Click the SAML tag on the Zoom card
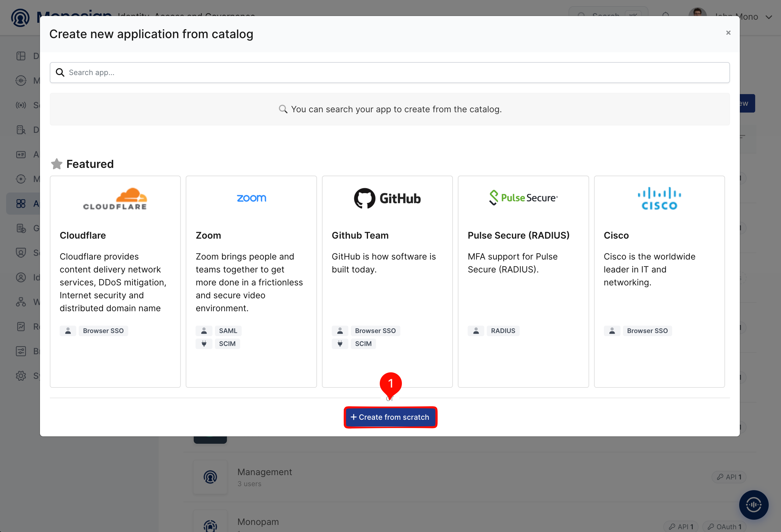The width and height of the screenshot is (781, 532). [x=228, y=331]
